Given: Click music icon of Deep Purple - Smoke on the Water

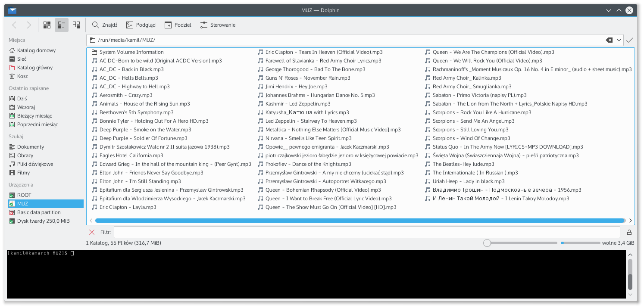Looking at the screenshot, I should click(94, 130).
